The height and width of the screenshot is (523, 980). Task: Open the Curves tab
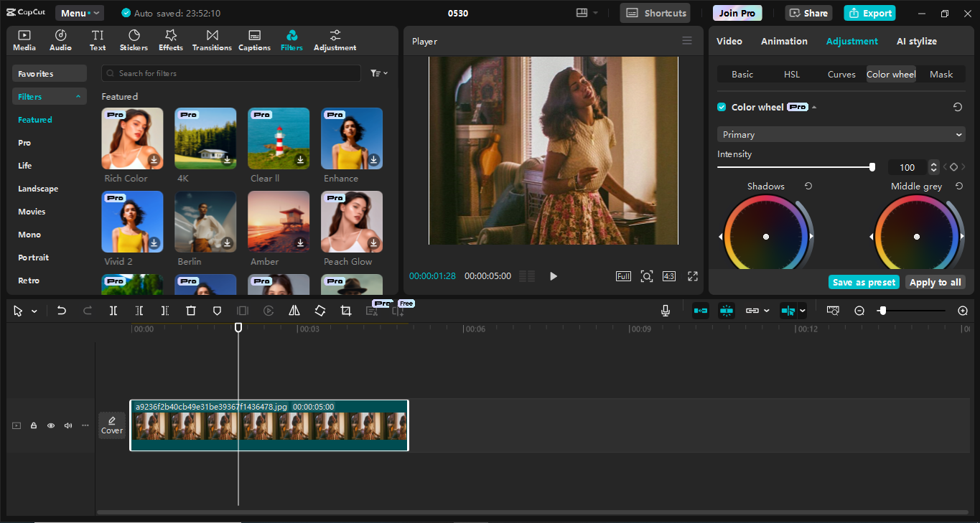[841, 74]
